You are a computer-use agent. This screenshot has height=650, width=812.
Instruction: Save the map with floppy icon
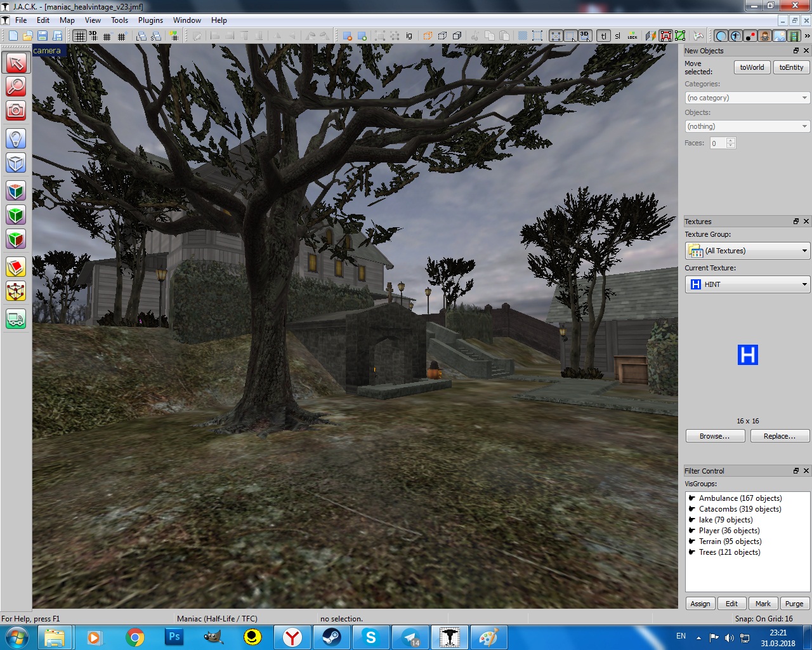coord(43,36)
